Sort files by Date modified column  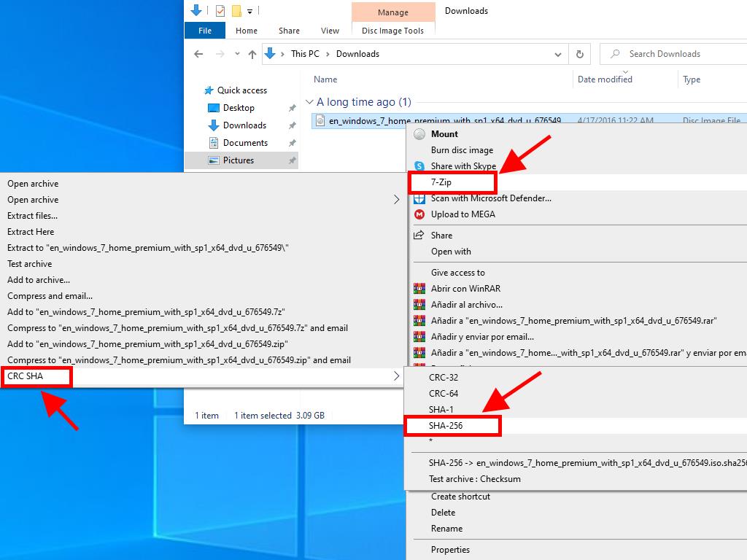(605, 79)
